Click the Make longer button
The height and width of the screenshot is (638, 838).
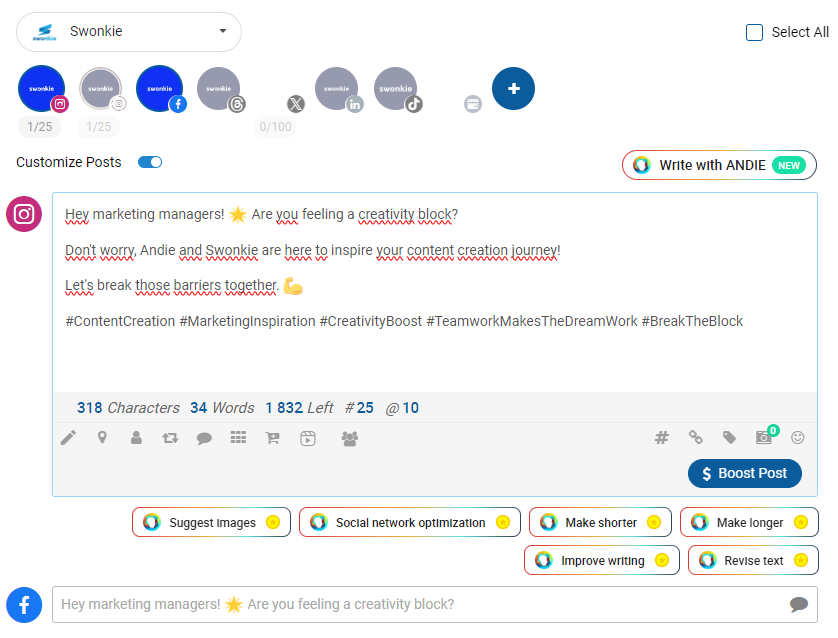[x=749, y=522]
